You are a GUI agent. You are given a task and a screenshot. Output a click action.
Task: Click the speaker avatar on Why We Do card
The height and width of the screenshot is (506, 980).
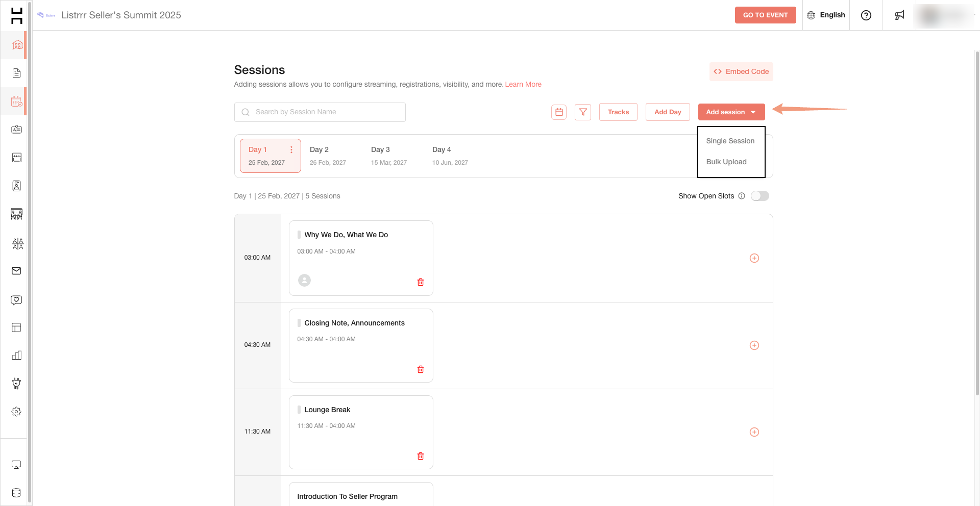pos(304,280)
